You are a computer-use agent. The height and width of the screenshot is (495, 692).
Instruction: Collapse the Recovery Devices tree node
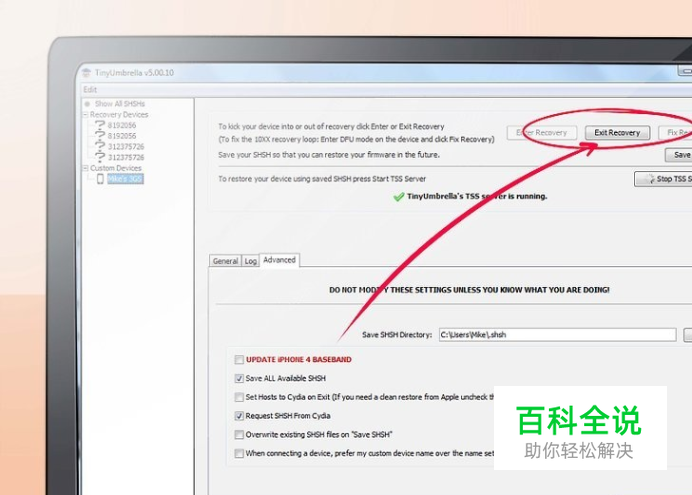click(85, 115)
